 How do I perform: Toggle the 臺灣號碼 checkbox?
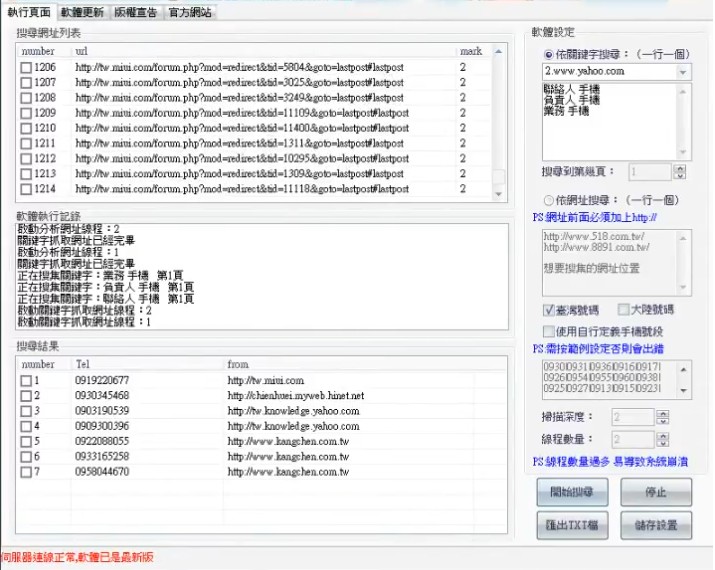(549, 311)
